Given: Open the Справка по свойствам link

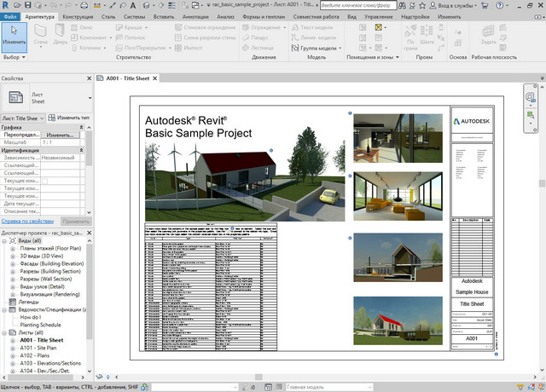Looking at the screenshot, I should [x=27, y=220].
